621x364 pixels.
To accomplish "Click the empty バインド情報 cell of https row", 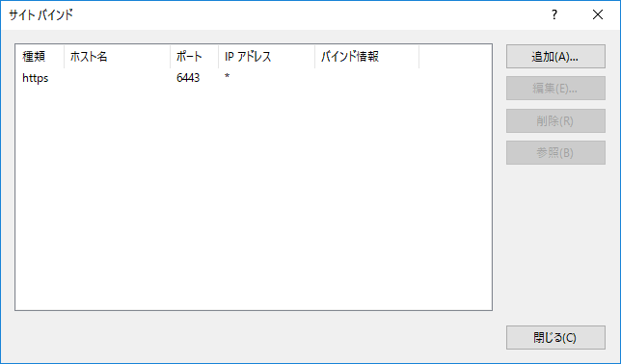I will (366, 78).
